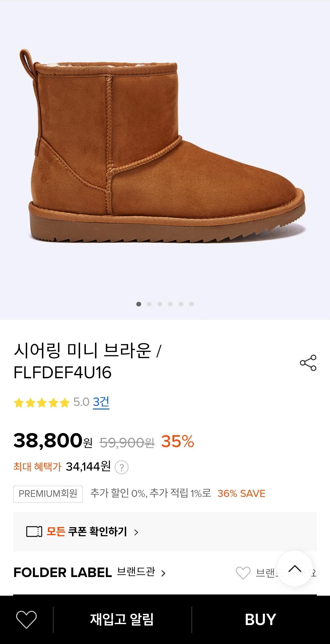
Task: Tap the PREMIUM회원 badge
Action: point(48,494)
